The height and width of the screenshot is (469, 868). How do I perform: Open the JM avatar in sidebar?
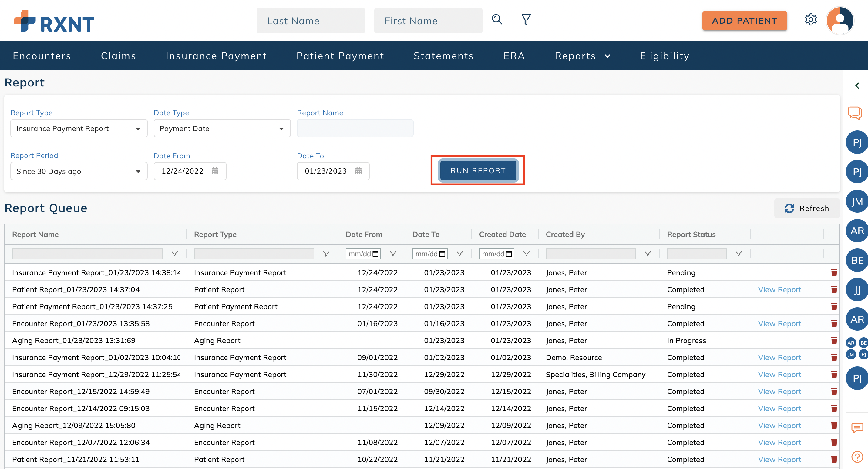(857, 201)
